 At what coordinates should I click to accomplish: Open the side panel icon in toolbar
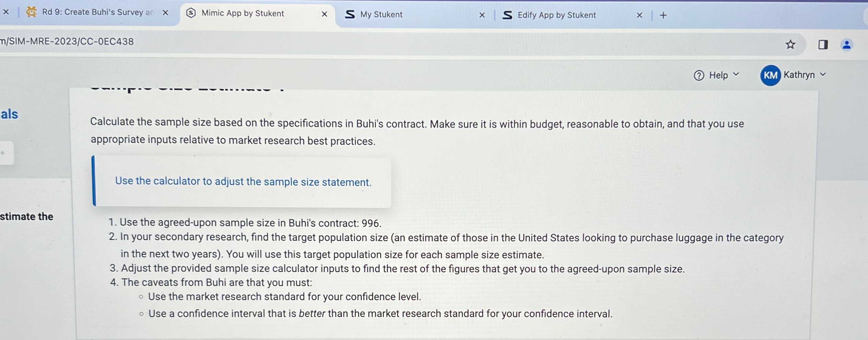(823, 44)
